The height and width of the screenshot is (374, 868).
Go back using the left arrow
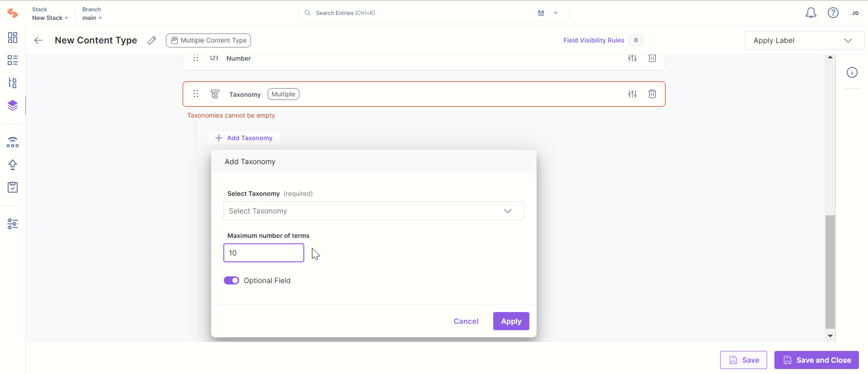point(38,40)
